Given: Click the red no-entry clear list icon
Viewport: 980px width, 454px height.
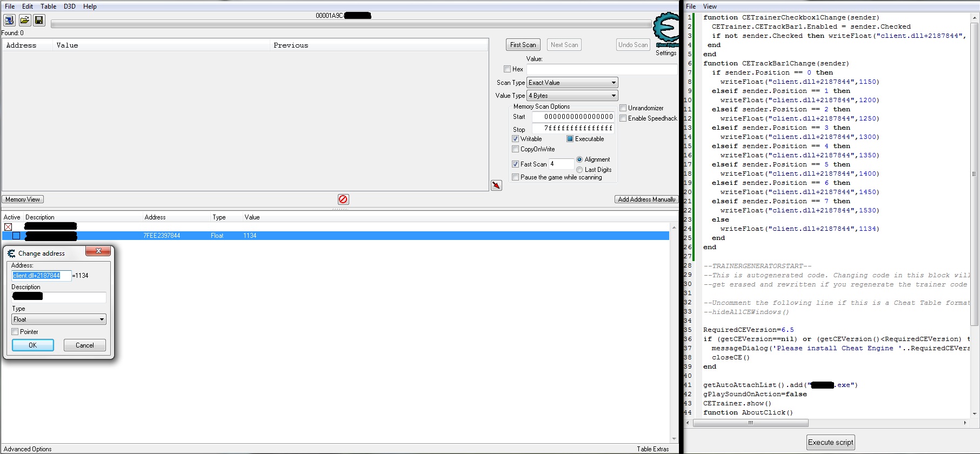Looking at the screenshot, I should [343, 199].
